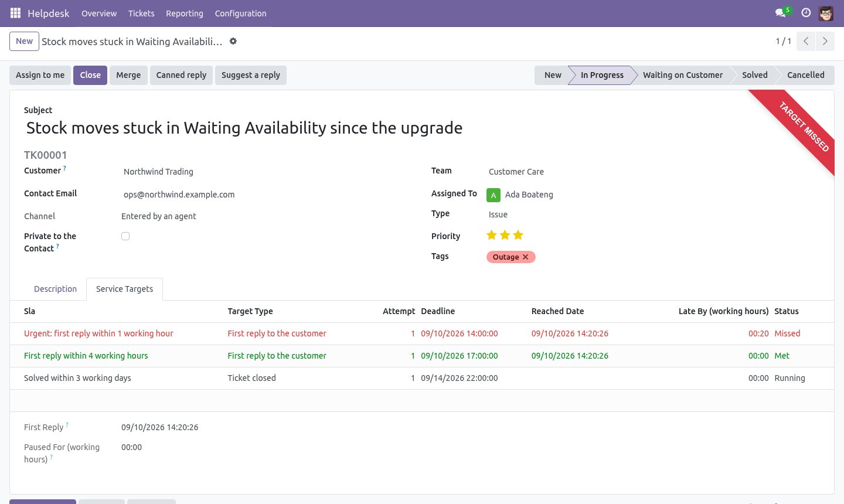Set priority to two stars
This screenshot has width=844, height=504.
[505, 235]
